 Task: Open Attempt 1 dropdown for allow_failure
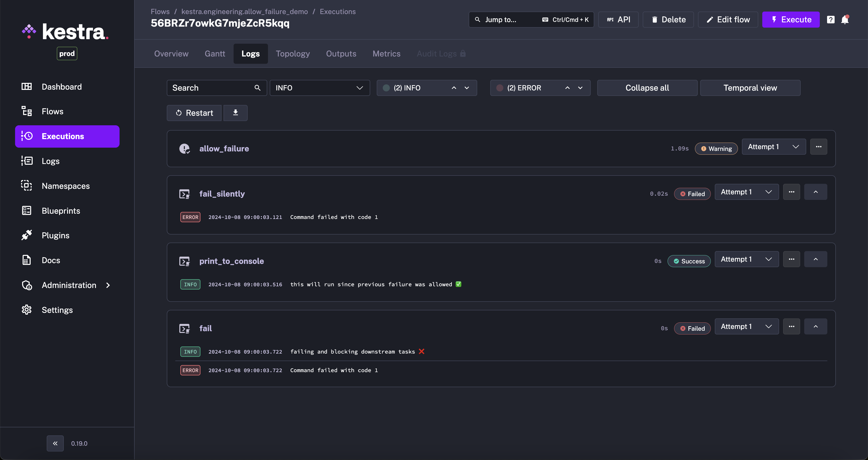pyautogui.click(x=774, y=147)
